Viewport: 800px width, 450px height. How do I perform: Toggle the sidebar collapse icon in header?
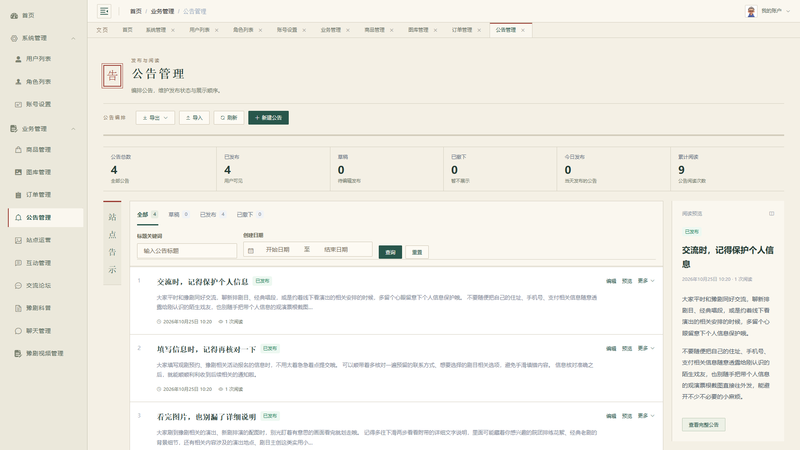104,11
